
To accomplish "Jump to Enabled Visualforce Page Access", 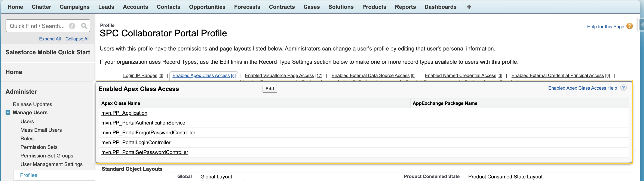I will (283, 76).
